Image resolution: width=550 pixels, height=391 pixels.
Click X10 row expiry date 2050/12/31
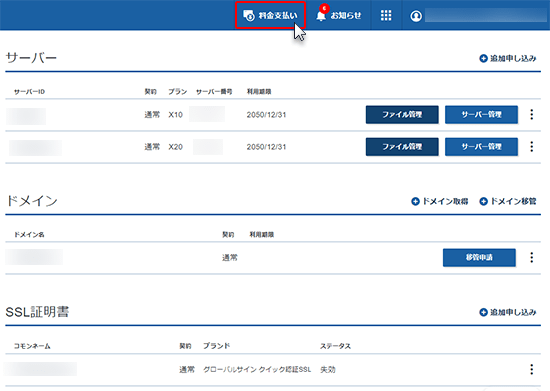[x=266, y=115]
